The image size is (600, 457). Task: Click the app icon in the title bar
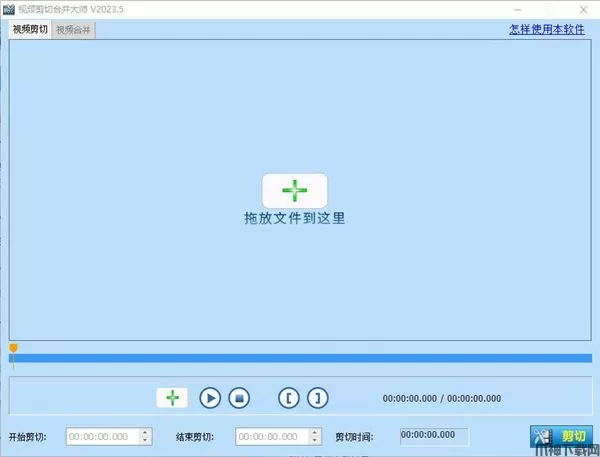(8, 8)
